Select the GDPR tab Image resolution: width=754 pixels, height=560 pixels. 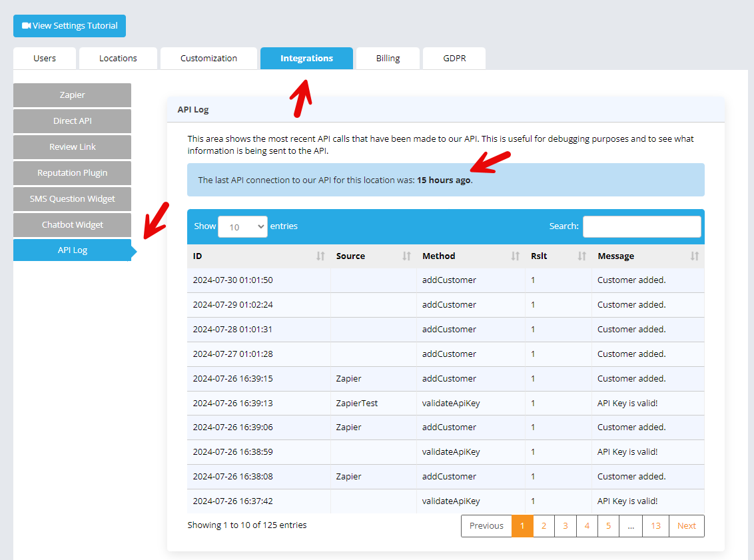454,59
